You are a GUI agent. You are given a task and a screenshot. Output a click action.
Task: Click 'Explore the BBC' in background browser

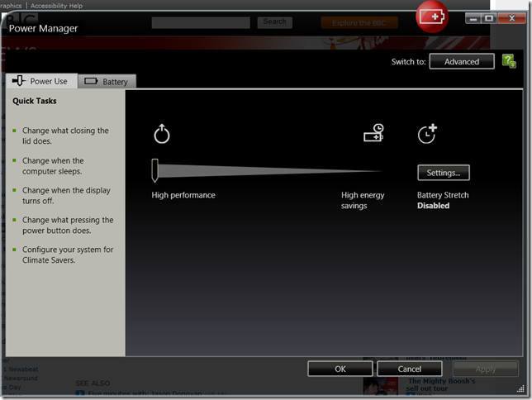(359, 23)
